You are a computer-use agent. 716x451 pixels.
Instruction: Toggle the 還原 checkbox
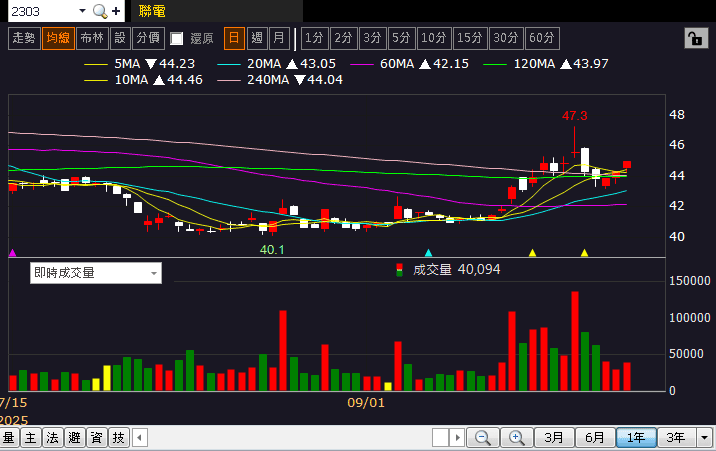pyautogui.click(x=177, y=39)
